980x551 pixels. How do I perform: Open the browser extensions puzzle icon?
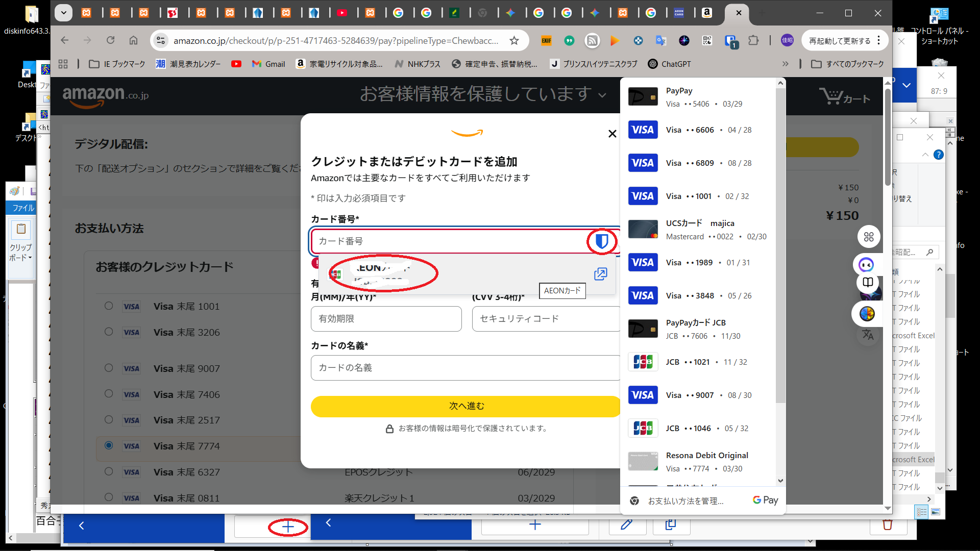click(x=753, y=40)
